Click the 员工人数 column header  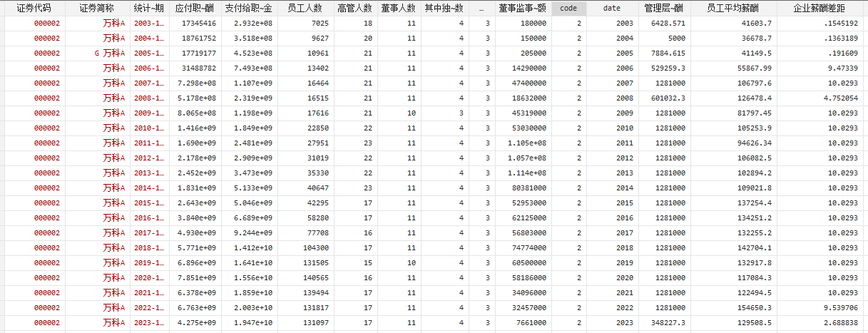305,8
